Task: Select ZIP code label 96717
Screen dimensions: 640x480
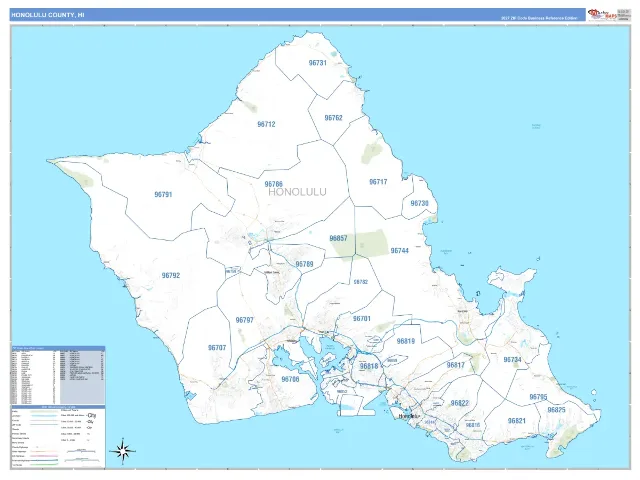Action: (378, 182)
